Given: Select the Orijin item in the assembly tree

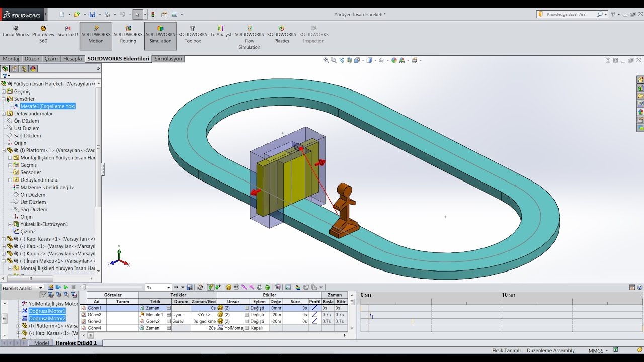Looking at the screenshot, I should click(x=20, y=143).
